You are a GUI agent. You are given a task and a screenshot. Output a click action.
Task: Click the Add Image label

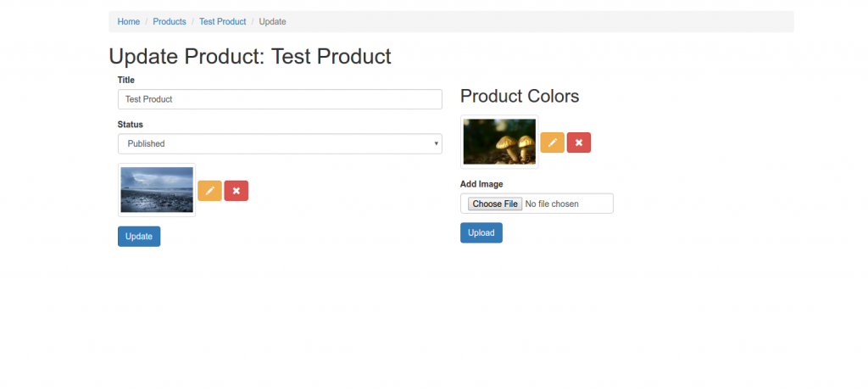481,184
